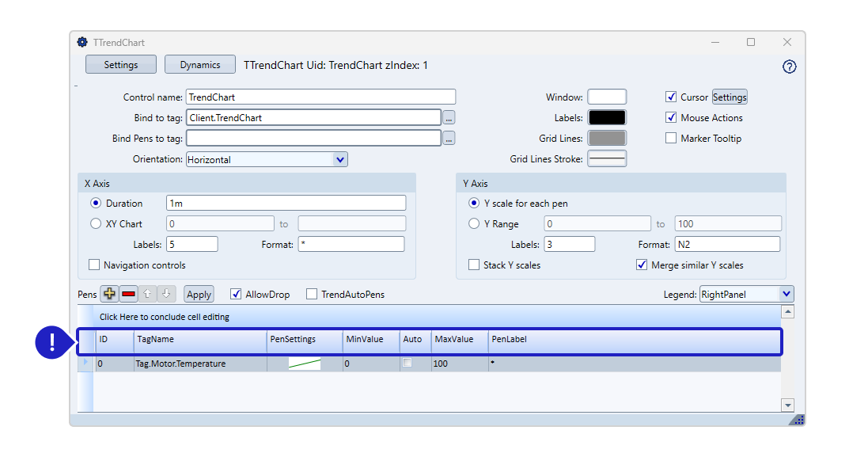Open the Orientation dropdown
This screenshot has height=457, width=868.
pos(339,159)
